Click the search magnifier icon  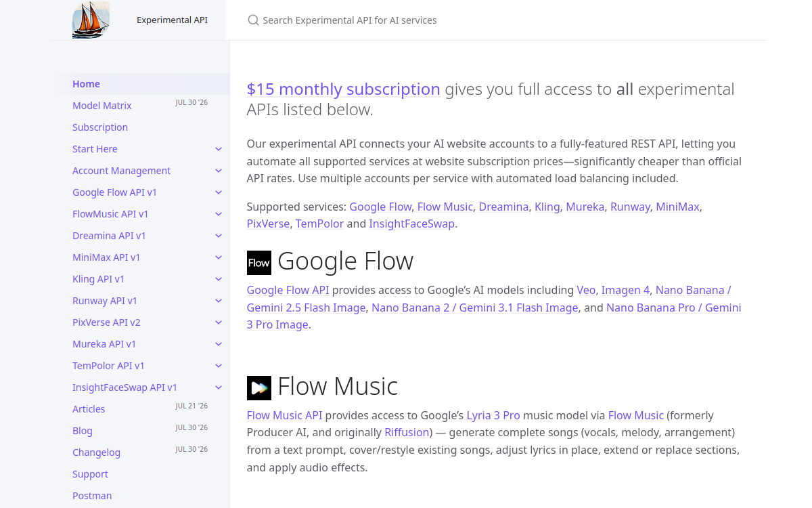[253, 20]
